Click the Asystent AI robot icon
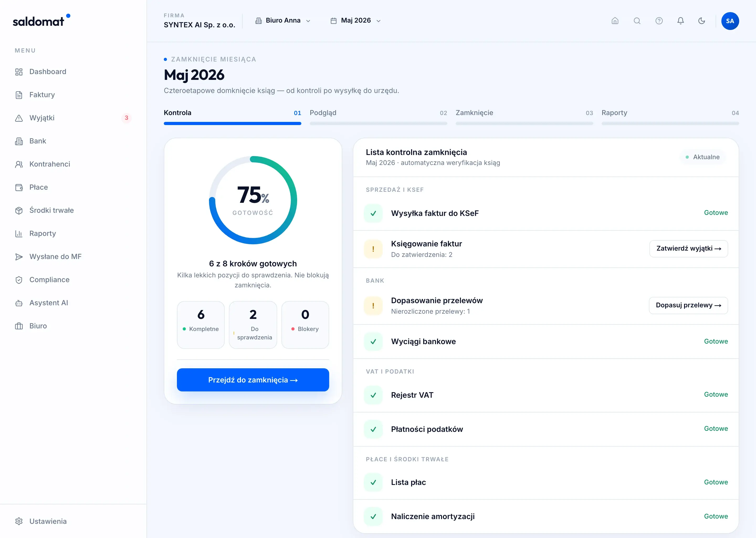Image resolution: width=756 pixels, height=538 pixels. (x=19, y=303)
